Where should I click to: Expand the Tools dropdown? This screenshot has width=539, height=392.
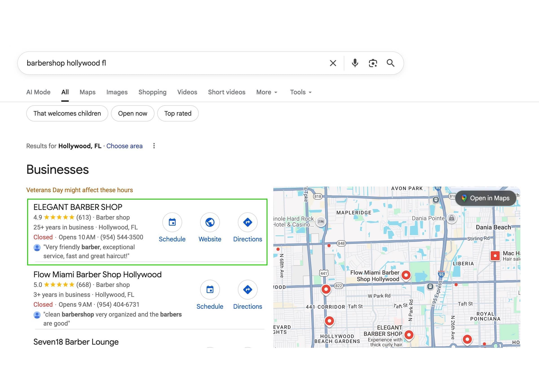(301, 92)
